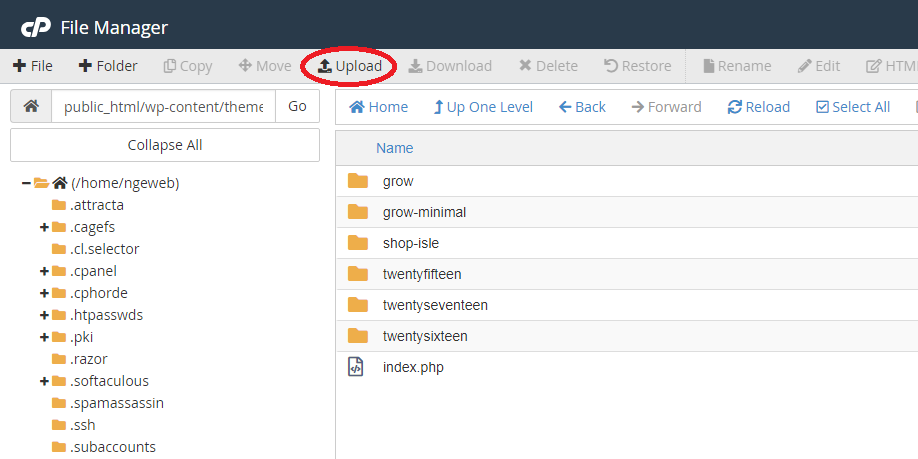918x459 pixels.
Task: Select the shop-isle folder row
Action: click(627, 243)
